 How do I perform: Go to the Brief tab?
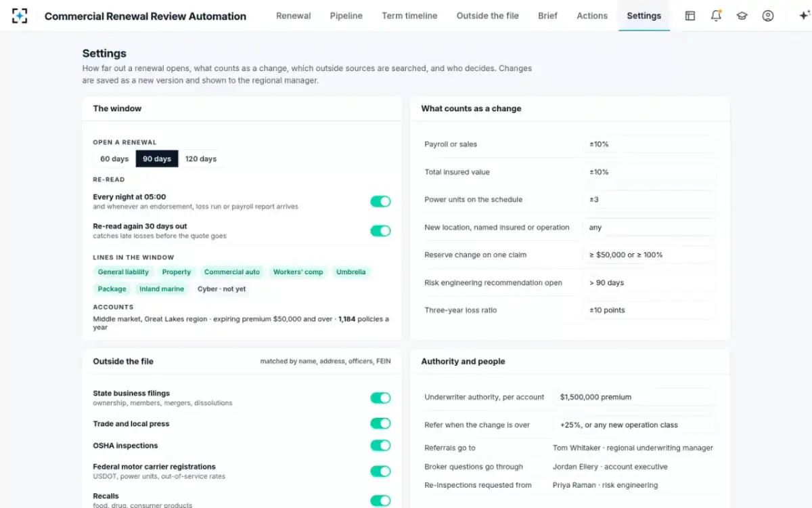[x=548, y=16]
